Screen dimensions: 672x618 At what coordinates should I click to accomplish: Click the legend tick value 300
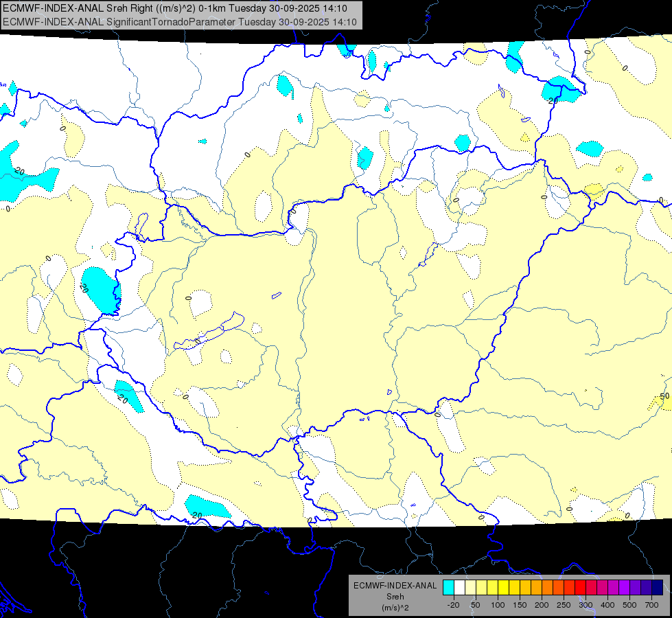coord(586,605)
